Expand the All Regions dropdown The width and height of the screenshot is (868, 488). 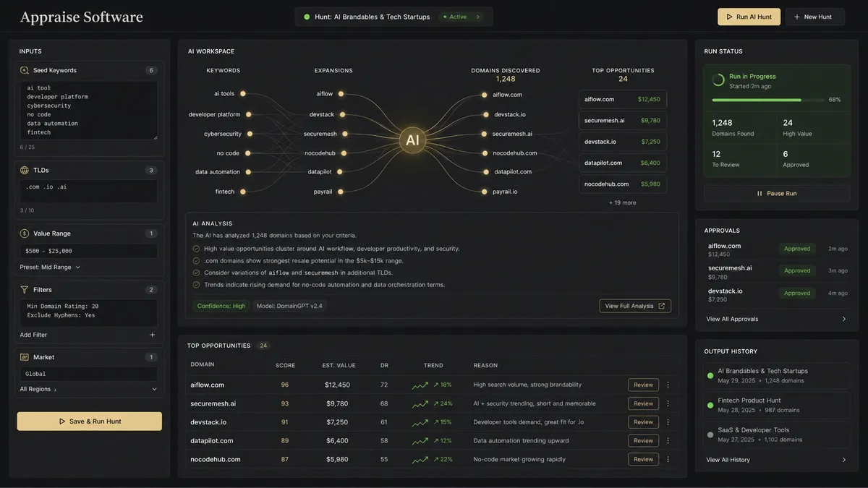pyautogui.click(x=154, y=389)
